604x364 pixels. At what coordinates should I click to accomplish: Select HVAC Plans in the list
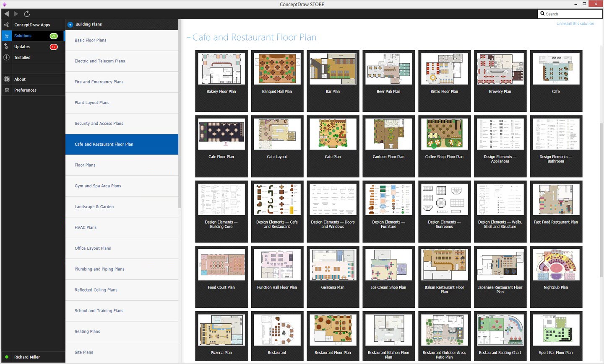[x=122, y=227]
